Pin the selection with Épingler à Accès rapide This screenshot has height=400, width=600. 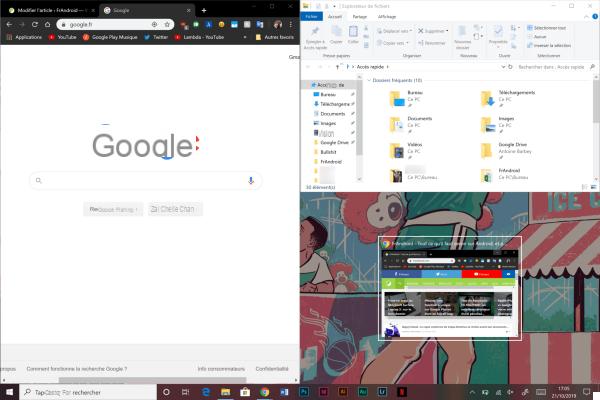[315, 38]
